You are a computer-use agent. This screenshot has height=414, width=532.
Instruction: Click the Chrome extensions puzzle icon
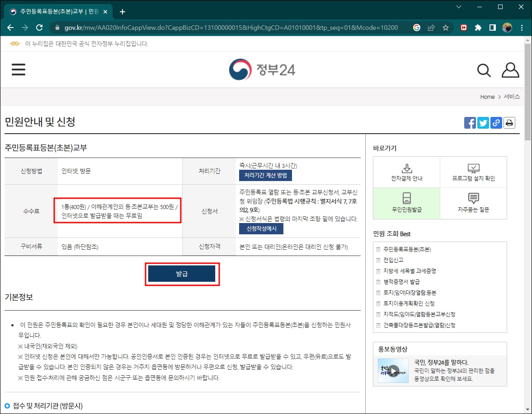click(x=478, y=27)
